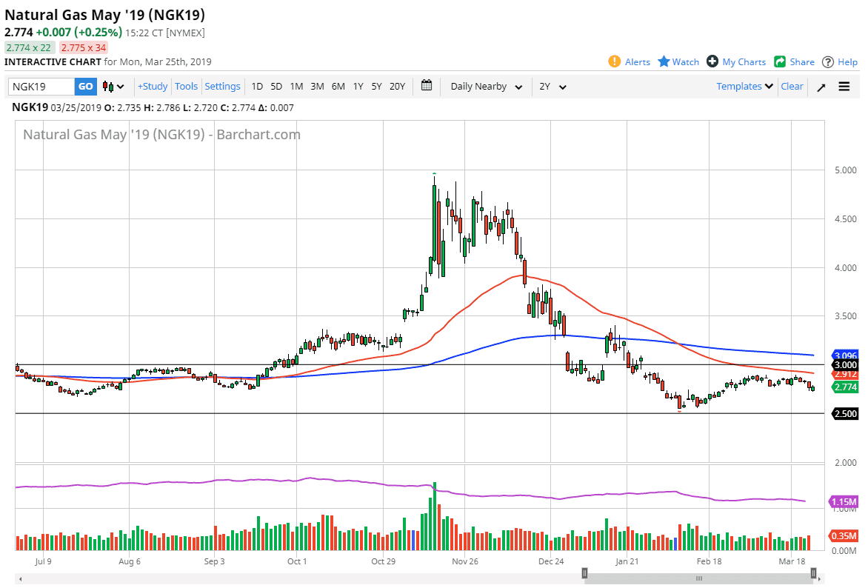The width and height of the screenshot is (868, 588).
Task: Open the candlestick chart type dropdown
Action: [x=113, y=87]
